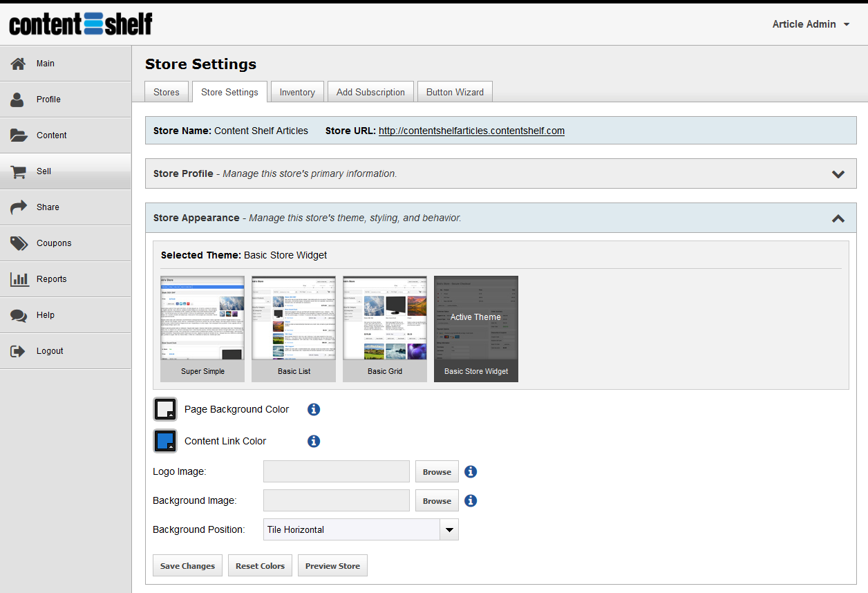Click info icon beside Logo Image Browse
The width and height of the screenshot is (868, 593).
471,472
